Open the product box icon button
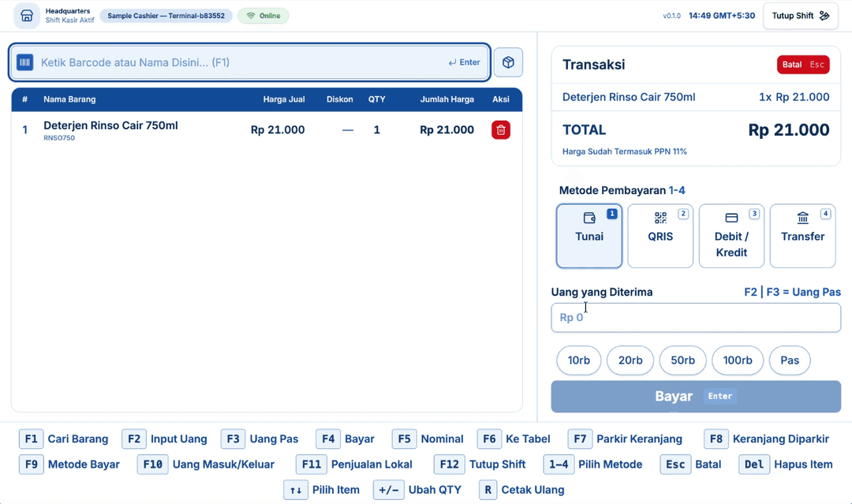This screenshot has height=504, width=852. (508, 62)
